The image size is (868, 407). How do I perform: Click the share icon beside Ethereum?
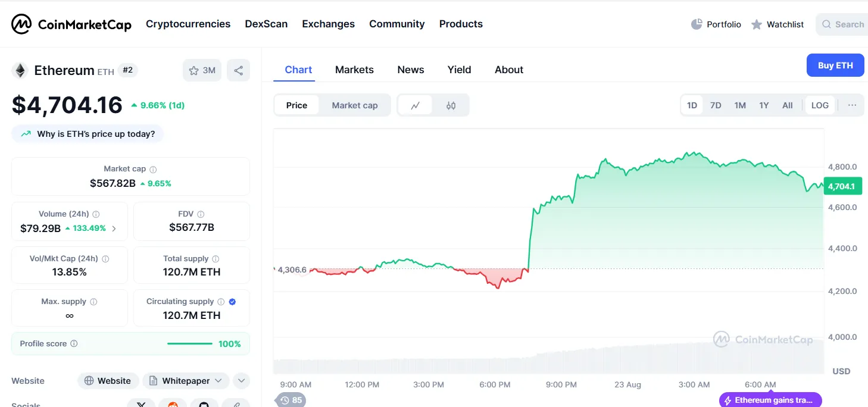pyautogui.click(x=238, y=70)
